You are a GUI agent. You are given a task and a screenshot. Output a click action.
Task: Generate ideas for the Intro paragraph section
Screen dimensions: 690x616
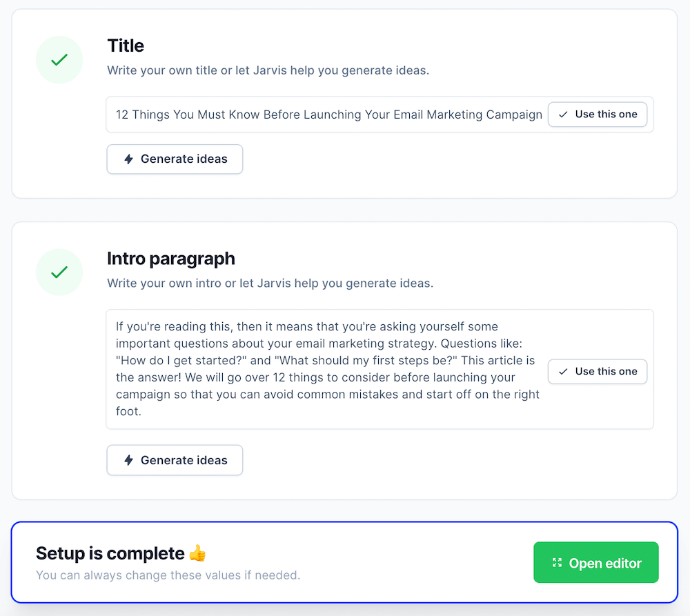tap(175, 460)
